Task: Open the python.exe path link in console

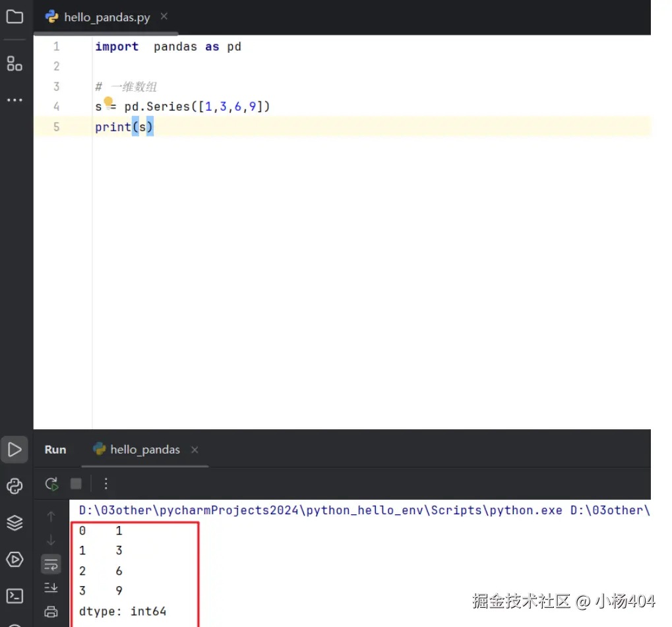Action: tap(321, 510)
